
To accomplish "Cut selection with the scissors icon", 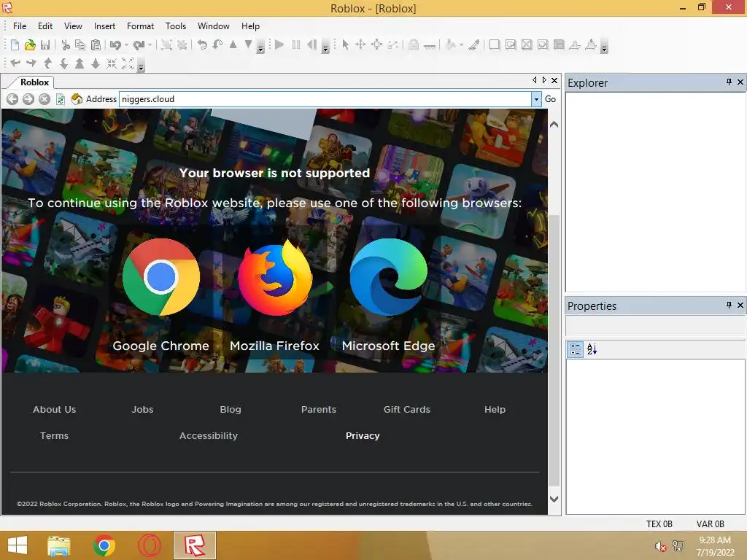I will click(66, 44).
